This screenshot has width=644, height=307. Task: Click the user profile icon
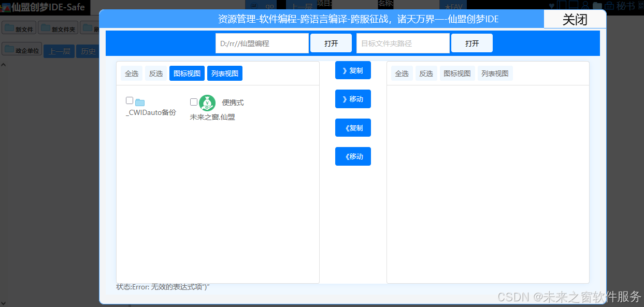[585, 6]
